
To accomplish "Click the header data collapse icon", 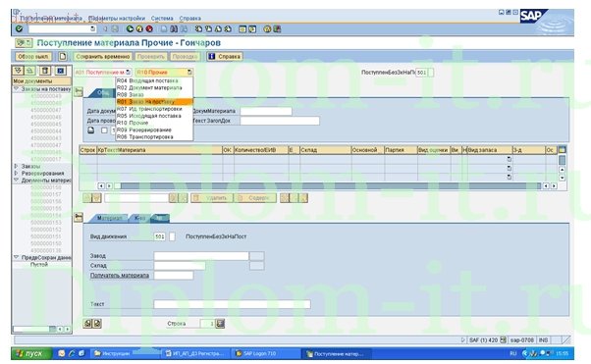I will pyautogui.click(x=79, y=91).
